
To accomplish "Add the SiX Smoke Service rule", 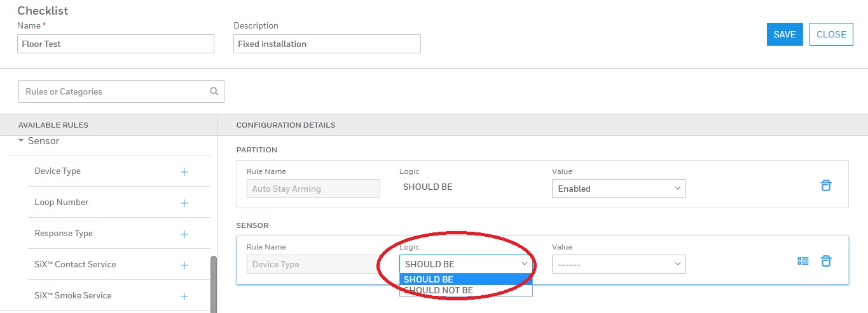I will point(184,296).
